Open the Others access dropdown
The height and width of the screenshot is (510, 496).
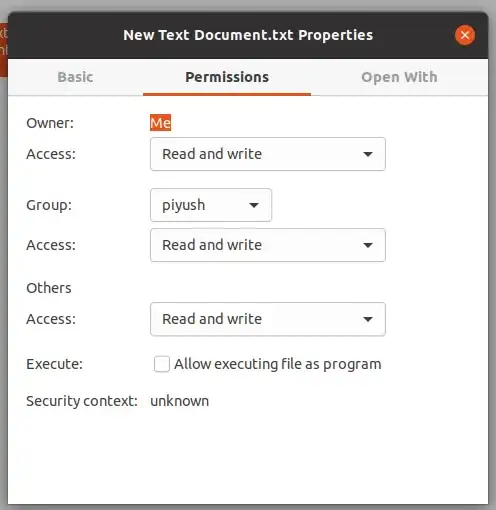click(x=268, y=319)
